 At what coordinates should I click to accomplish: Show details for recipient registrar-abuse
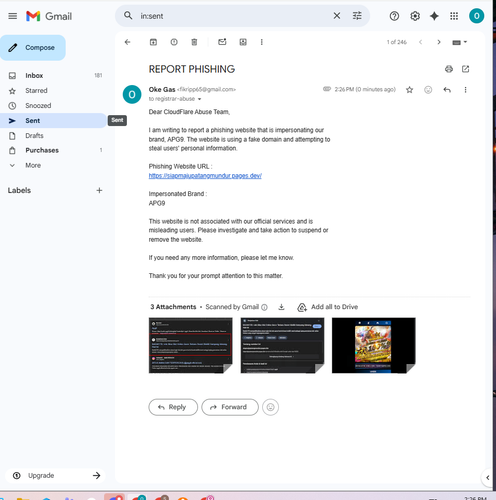coord(200,99)
